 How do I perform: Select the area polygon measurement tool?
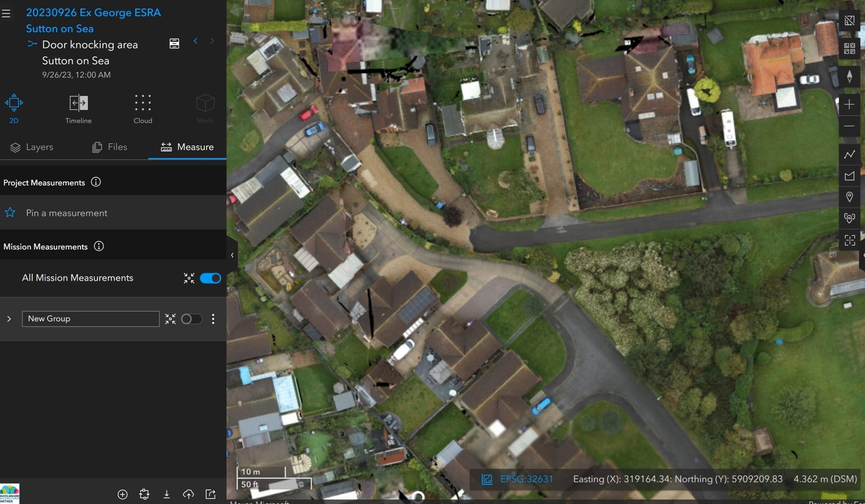[849, 176]
